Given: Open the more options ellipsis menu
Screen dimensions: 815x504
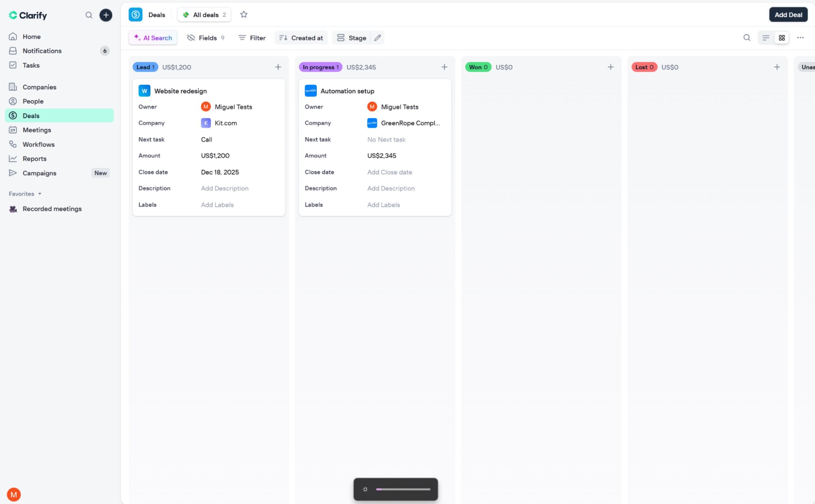Looking at the screenshot, I should point(800,37).
